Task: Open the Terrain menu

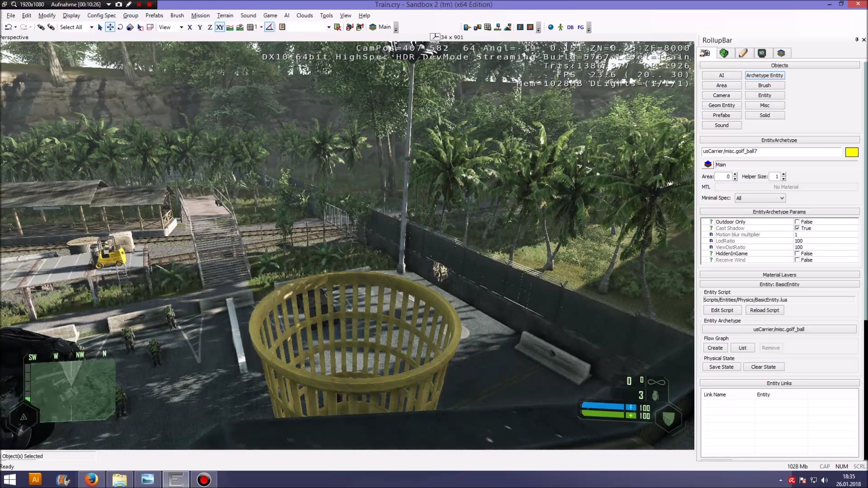Action: point(225,15)
